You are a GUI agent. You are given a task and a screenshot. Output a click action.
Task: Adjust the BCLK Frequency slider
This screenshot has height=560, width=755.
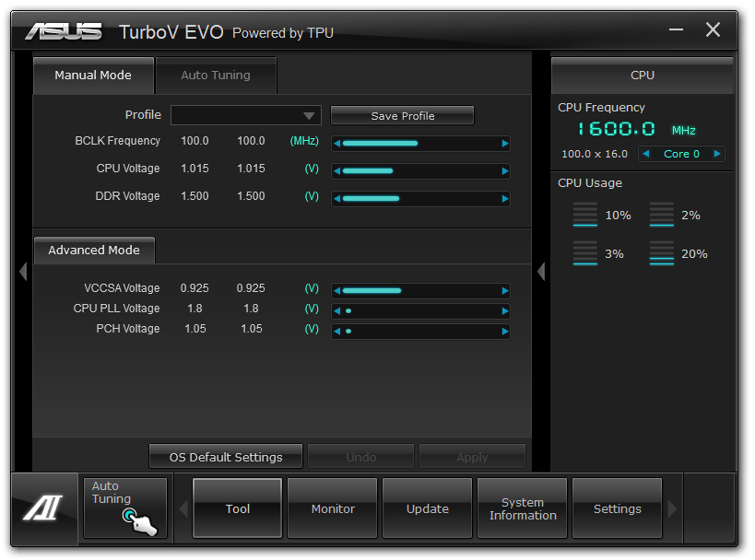point(421,144)
